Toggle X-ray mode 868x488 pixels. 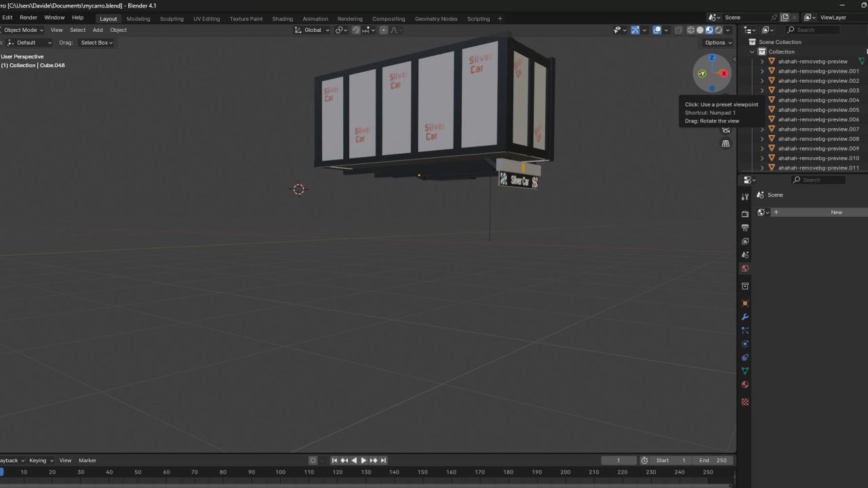coord(678,30)
